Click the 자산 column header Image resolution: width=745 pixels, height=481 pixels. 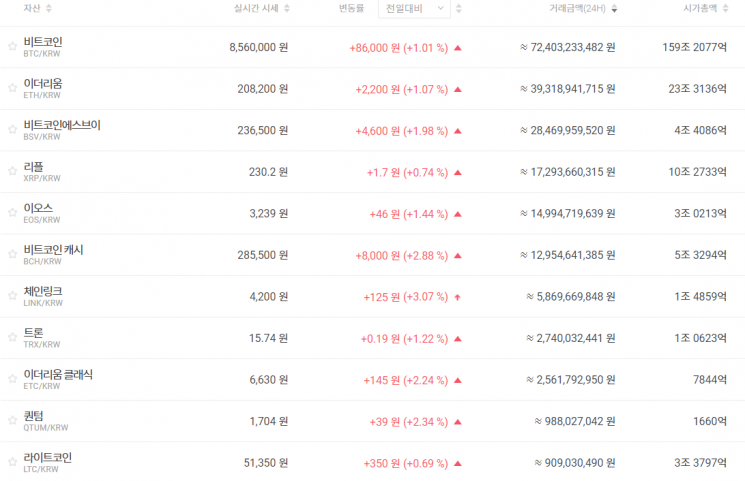[32, 8]
